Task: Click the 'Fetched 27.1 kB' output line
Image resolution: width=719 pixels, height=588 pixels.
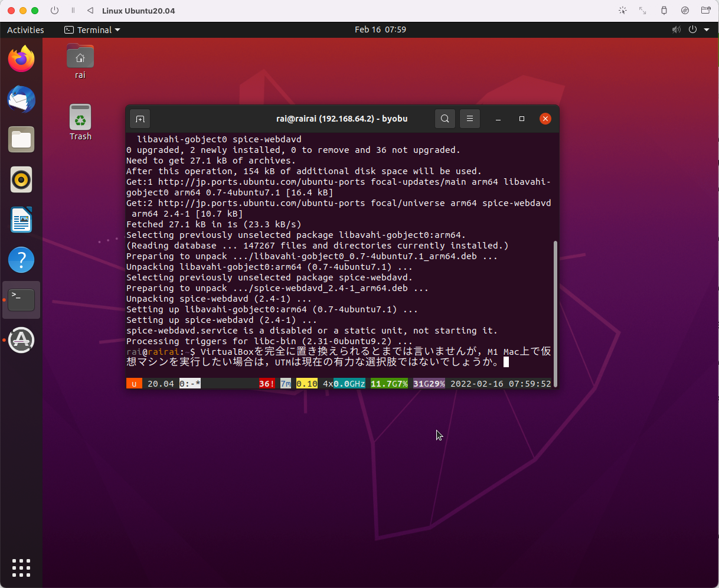Action: (214, 224)
